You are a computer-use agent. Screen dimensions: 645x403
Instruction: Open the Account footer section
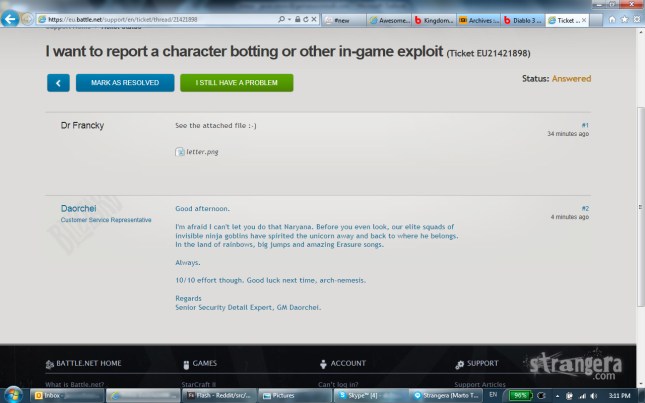click(x=348, y=363)
